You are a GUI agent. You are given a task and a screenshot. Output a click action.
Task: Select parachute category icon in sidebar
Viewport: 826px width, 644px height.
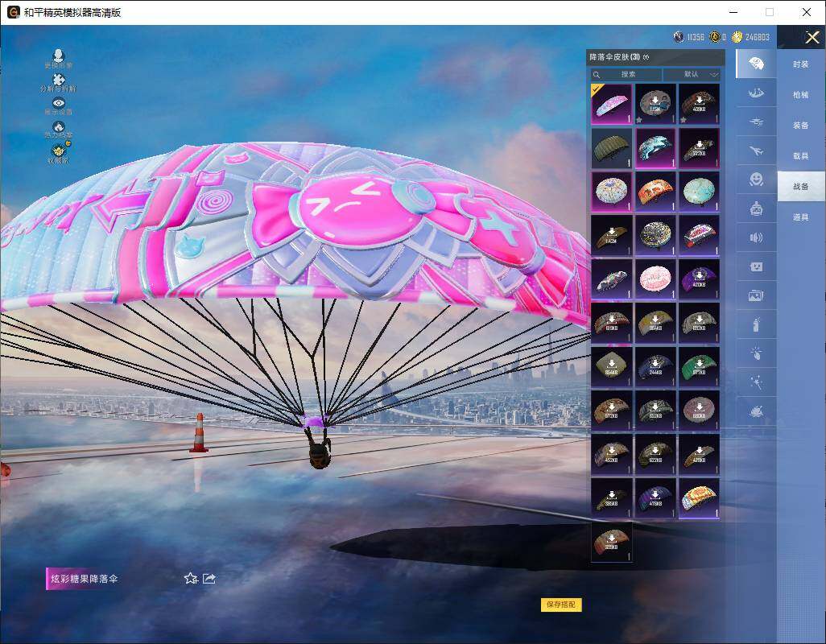pos(756,64)
